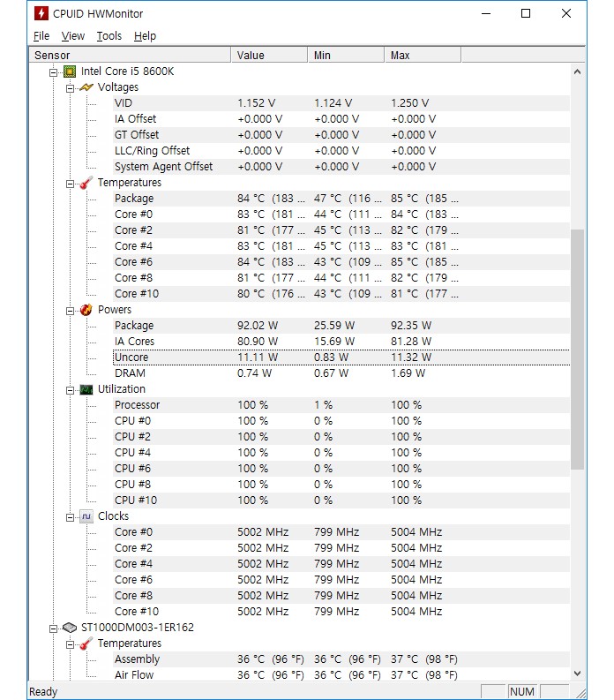Select the Core #6 temperature row
Viewport: 614px width, 700px height.
tap(341, 262)
